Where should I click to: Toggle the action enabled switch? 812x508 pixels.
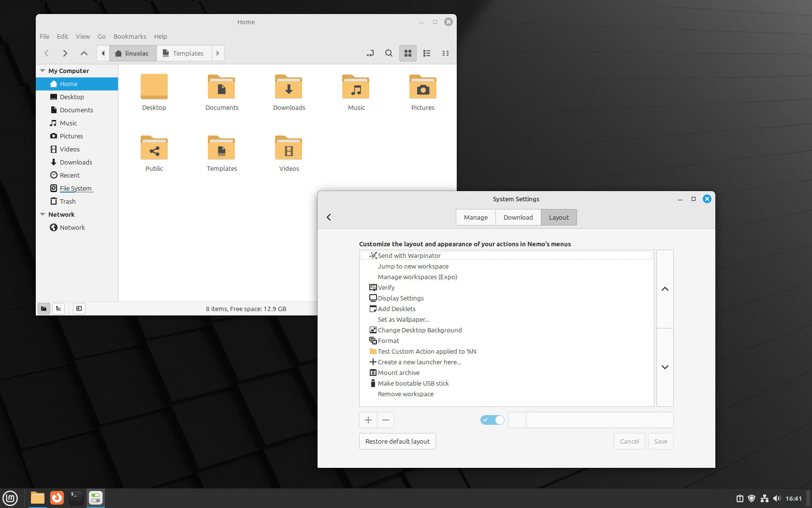click(493, 420)
